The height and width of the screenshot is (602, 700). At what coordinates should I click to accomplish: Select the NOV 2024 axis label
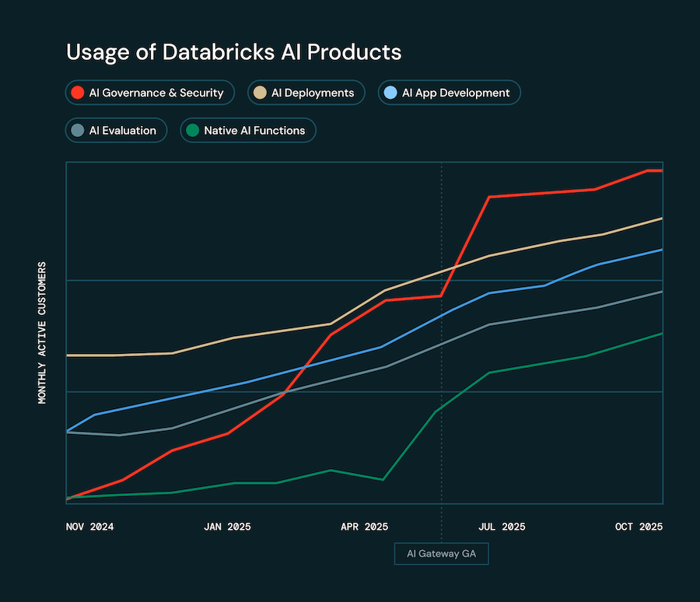pyautogui.click(x=89, y=527)
